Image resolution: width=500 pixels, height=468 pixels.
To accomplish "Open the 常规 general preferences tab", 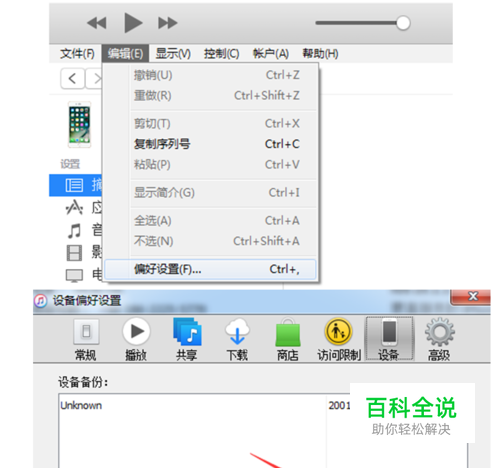I will point(86,340).
